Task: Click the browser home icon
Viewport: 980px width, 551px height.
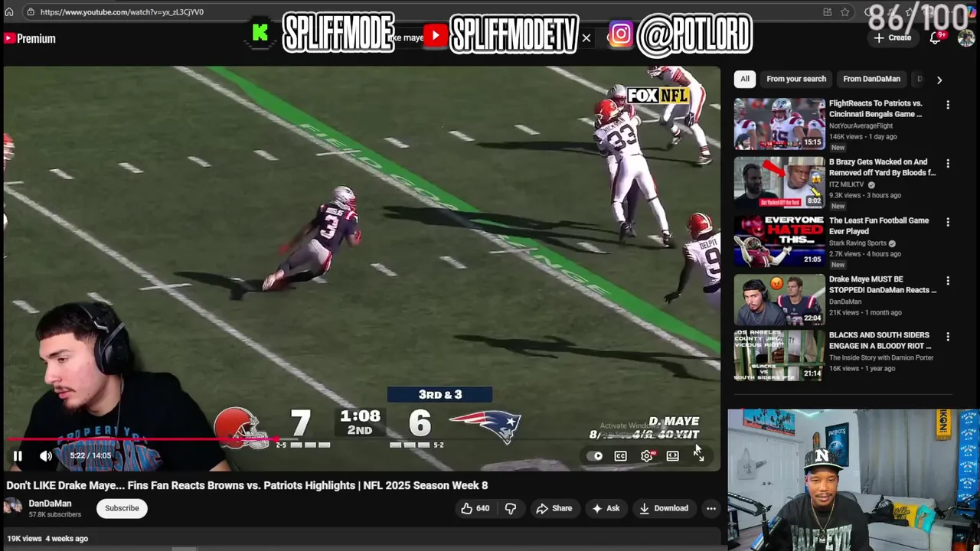Action: pos(9,12)
